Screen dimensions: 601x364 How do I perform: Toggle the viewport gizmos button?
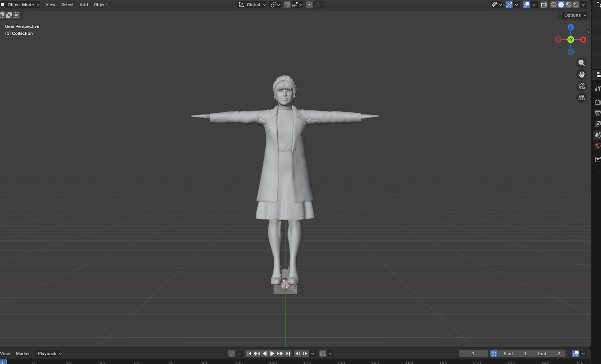pyautogui.click(x=509, y=5)
